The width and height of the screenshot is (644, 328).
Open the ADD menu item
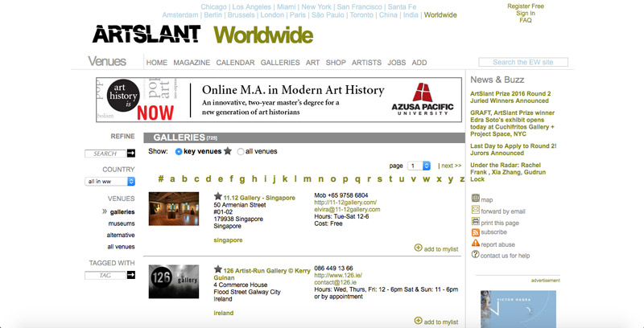pos(419,63)
